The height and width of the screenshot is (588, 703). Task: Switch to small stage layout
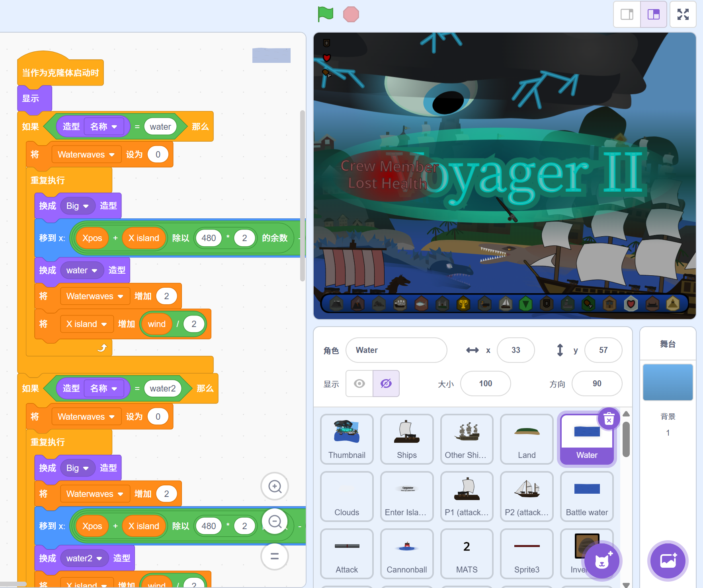click(x=627, y=14)
